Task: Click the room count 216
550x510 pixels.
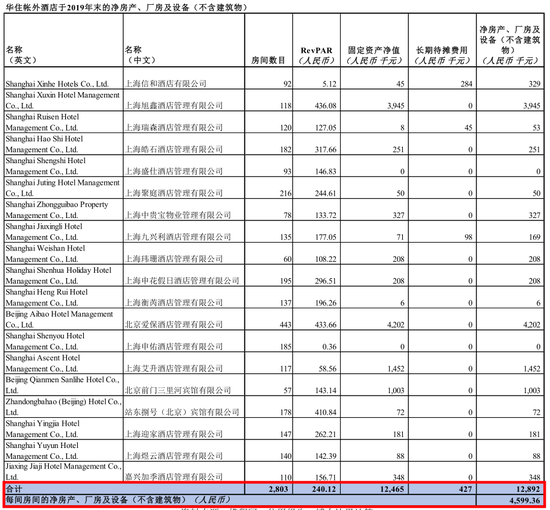Action: tap(286, 193)
